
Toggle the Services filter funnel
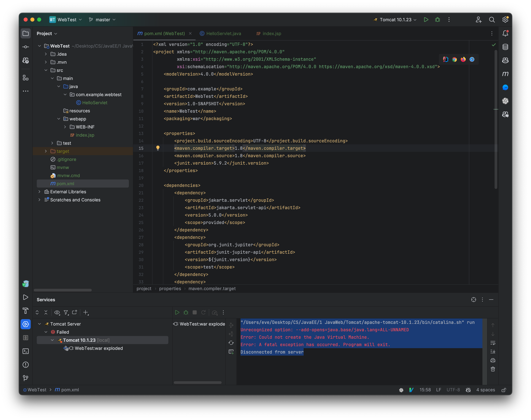[66, 312]
